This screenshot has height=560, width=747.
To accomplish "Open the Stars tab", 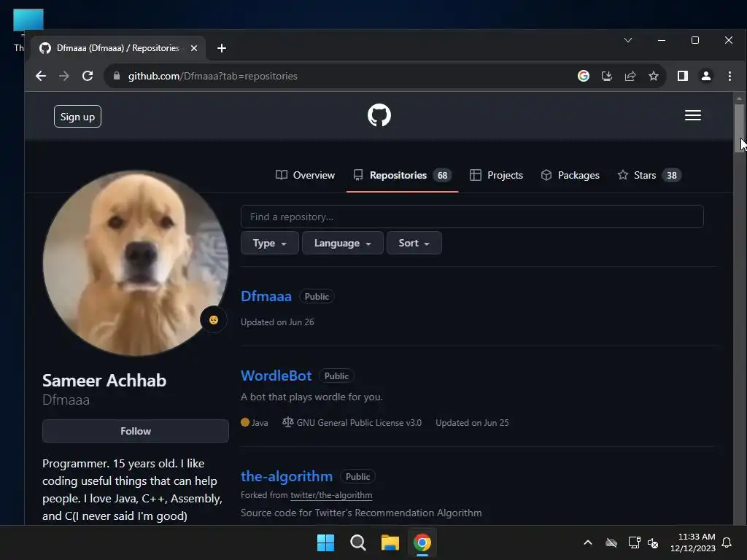I will [x=649, y=175].
